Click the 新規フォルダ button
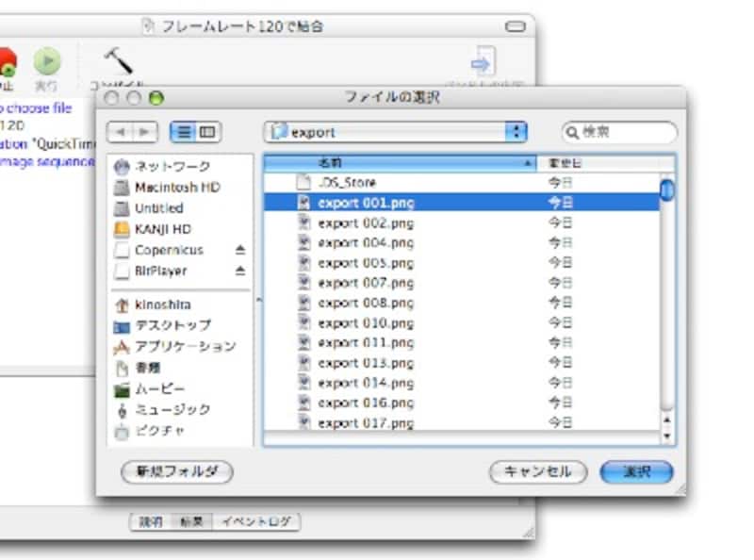 click(x=177, y=471)
